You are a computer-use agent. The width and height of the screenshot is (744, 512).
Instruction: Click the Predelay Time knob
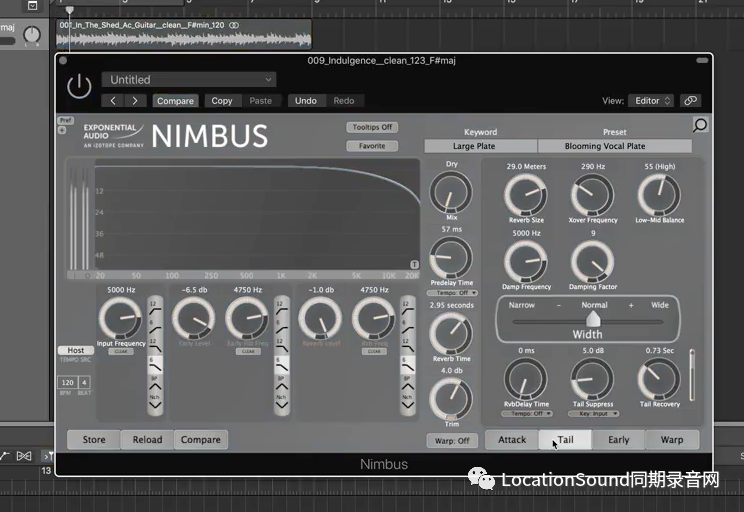point(451,258)
